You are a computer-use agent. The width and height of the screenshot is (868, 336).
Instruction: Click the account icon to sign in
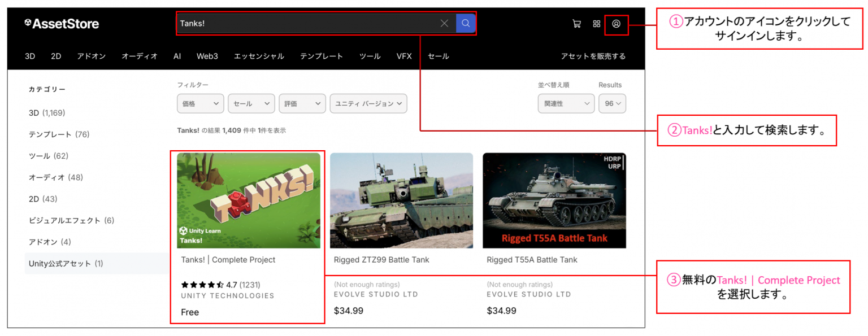pos(617,24)
